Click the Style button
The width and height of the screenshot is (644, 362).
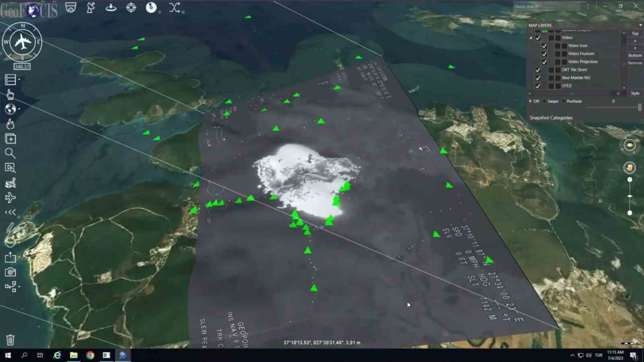[635, 94]
